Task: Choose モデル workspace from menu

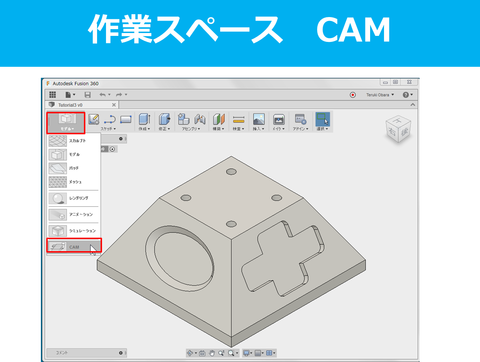Action: pos(74,155)
